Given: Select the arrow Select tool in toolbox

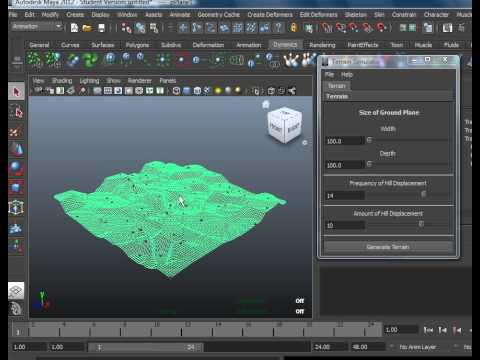Looking at the screenshot, I should tap(16, 92).
